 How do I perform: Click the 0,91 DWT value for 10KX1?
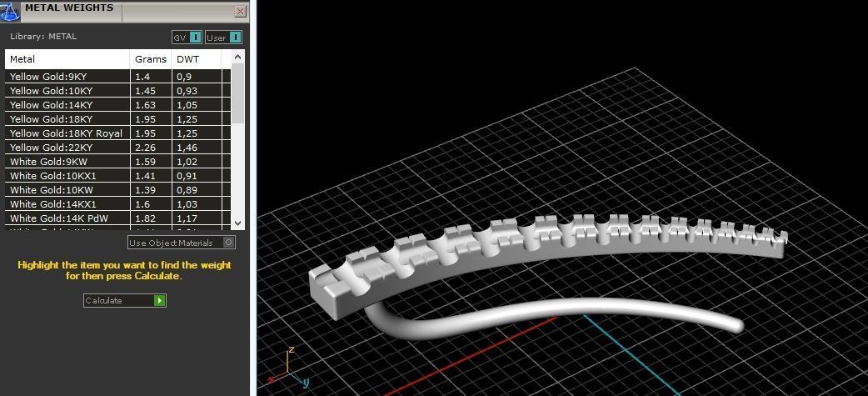(x=187, y=176)
